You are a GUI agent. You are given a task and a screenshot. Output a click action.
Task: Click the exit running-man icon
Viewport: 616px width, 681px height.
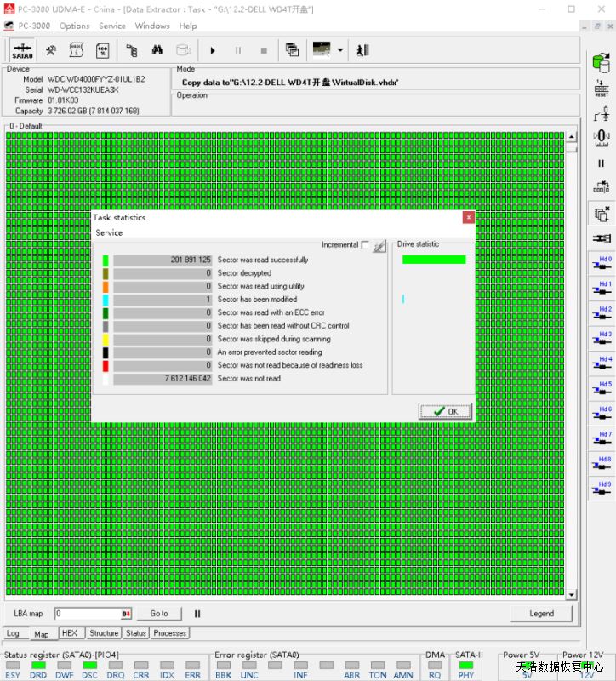pos(362,50)
